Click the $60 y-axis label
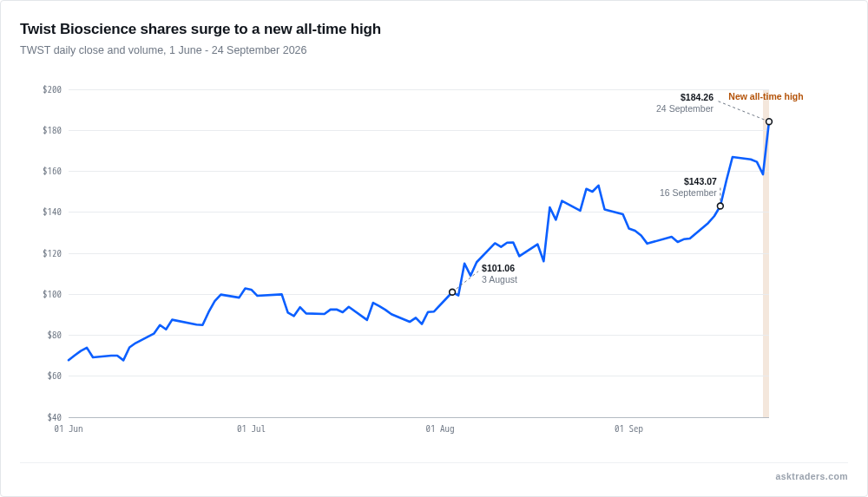Image resolution: width=868 pixels, height=497 pixels. click(x=54, y=376)
